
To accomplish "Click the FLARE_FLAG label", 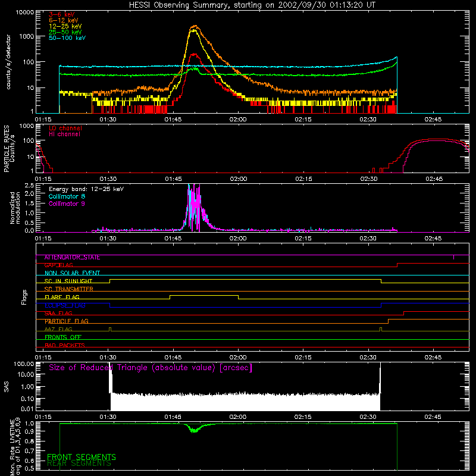I will (x=62, y=297).
